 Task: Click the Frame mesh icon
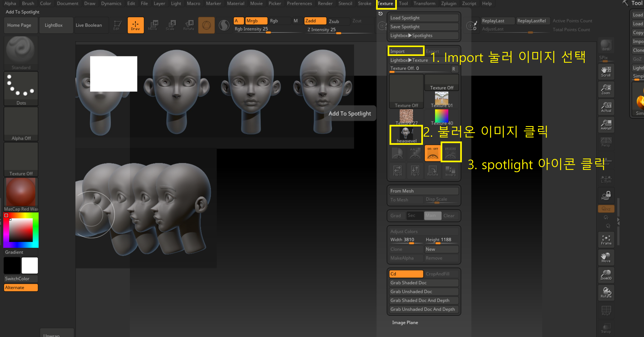(x=606, y=239)
